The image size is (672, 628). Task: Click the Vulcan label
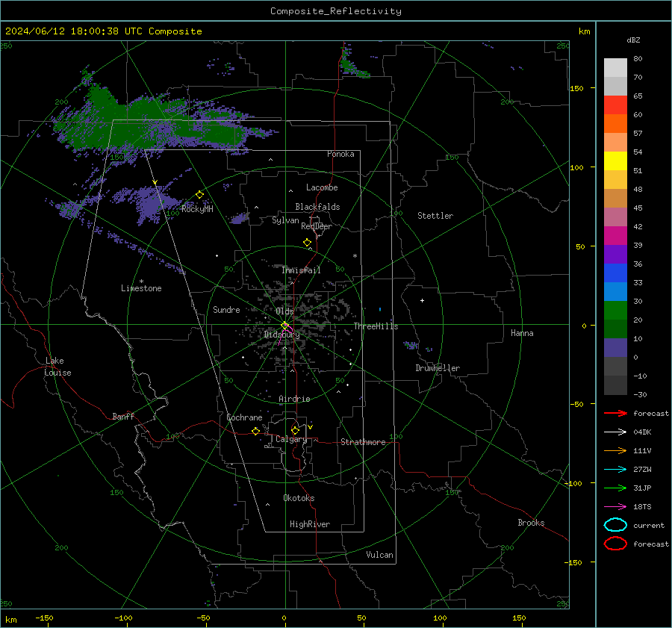click(x=380, y=555)
